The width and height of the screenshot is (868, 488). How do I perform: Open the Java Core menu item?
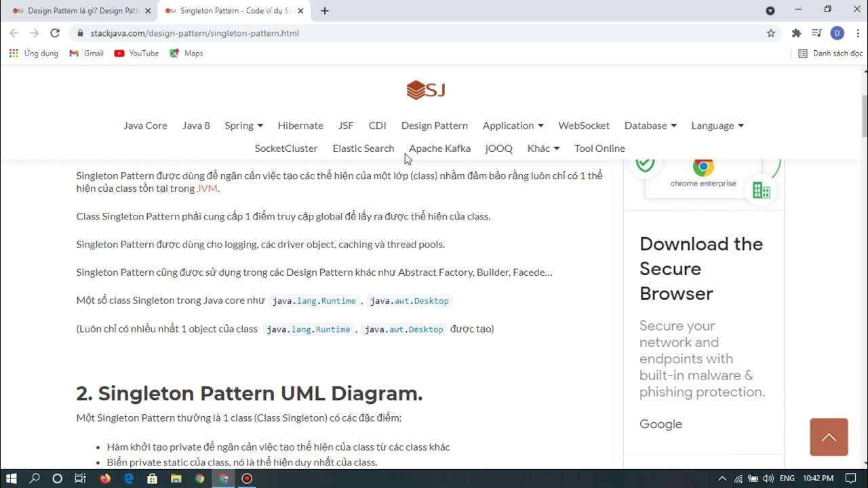tap(145, 125)
